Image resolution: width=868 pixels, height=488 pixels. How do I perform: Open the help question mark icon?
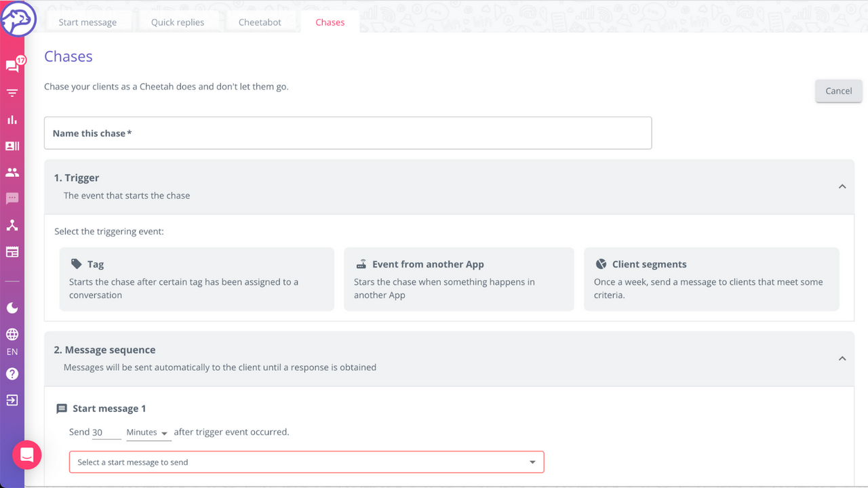(12, 373)
